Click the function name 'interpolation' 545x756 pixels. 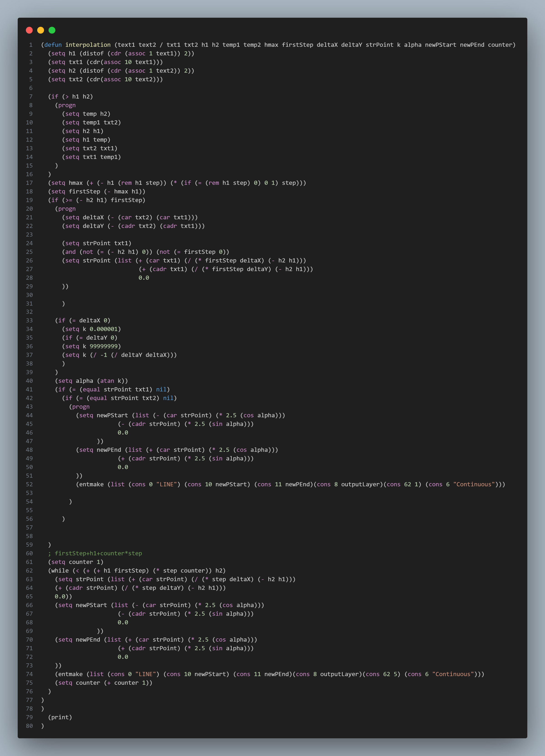pos(88,45)
